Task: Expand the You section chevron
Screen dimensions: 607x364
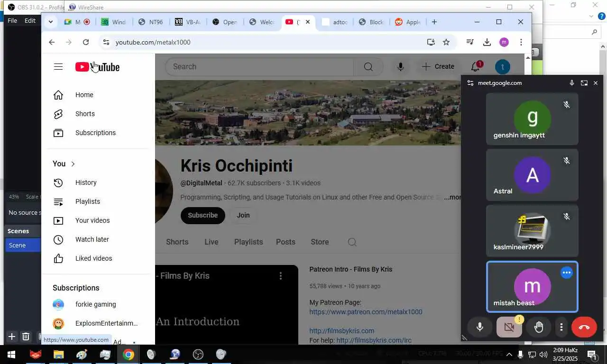Action: (73, 164)
